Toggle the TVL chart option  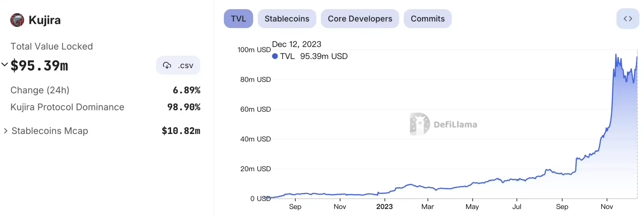click(238, 19)
